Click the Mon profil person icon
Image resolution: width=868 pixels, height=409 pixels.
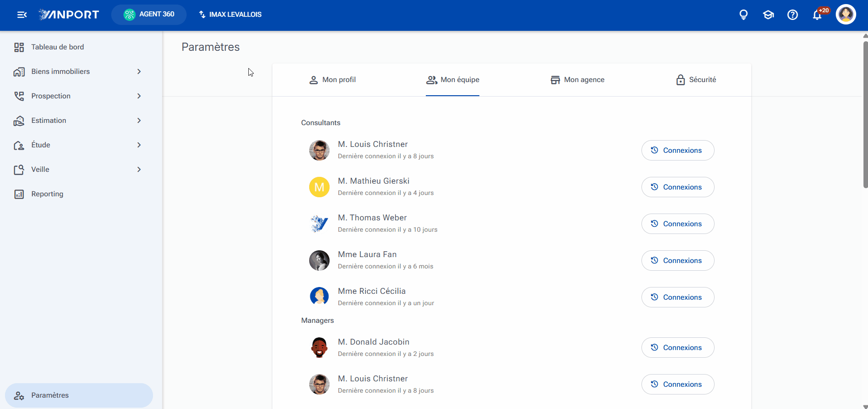coord(313,80)
